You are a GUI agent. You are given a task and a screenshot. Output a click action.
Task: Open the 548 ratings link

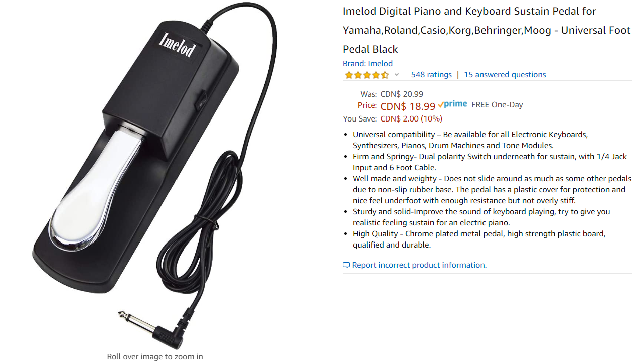pos(431,75)
